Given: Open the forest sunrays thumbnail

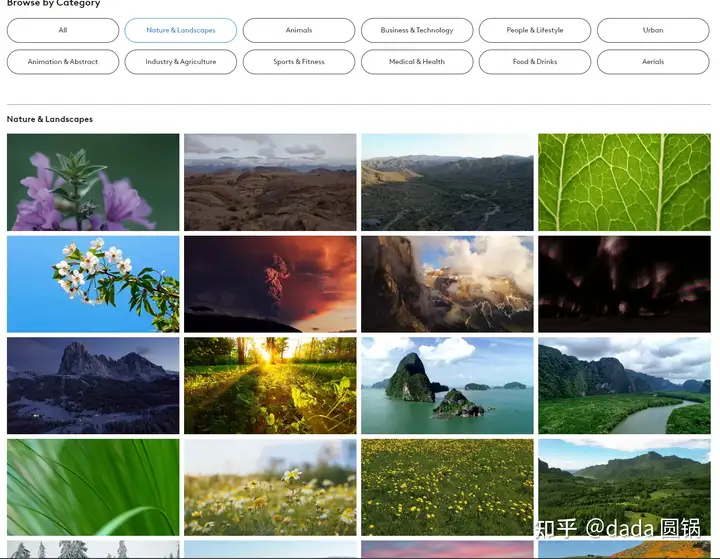Looking at the screenshot, I should [270, 386].
